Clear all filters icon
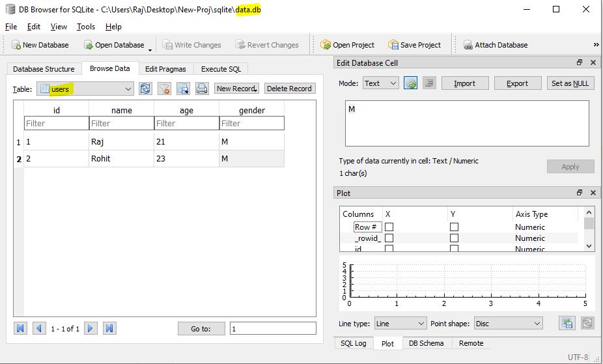The width and height of the screenshot is (603, 364). pos(164,89)
